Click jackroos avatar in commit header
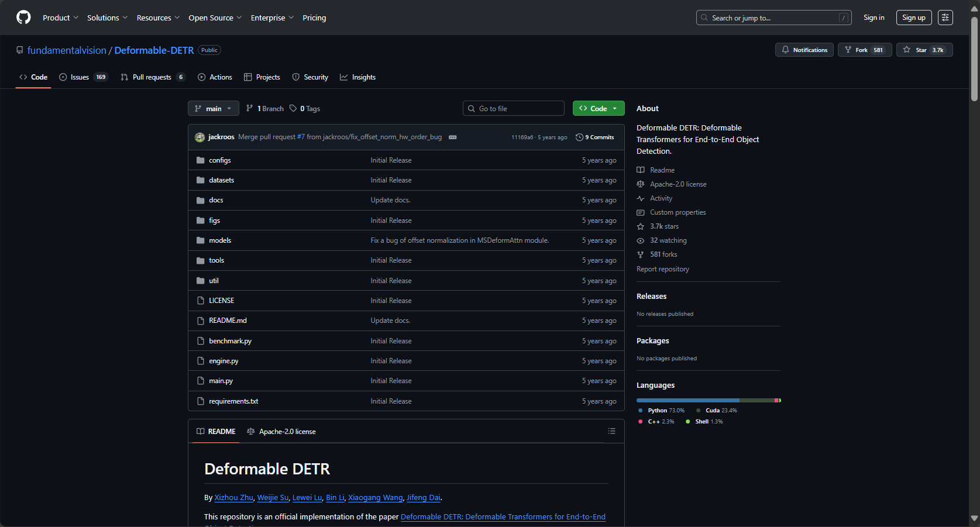Image resolution: width=980 pixels, height=527 pixels. coord(200,137)
